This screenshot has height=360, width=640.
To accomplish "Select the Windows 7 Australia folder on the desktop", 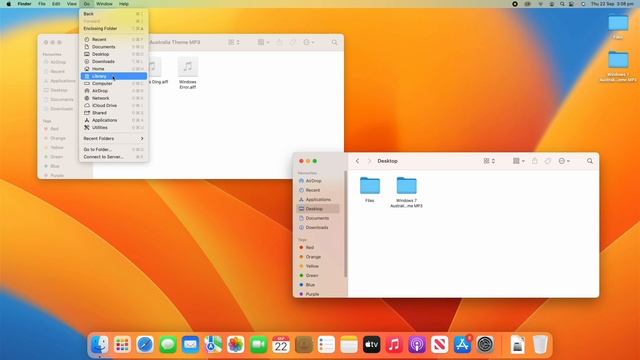I will tap(618, 67).
